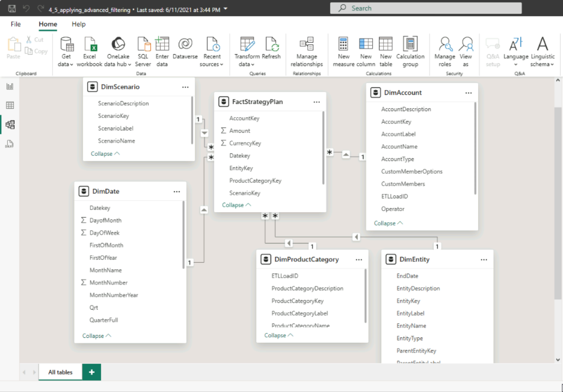Create a New measure from the ribbon
The width and height of the screenshot is (563, 392).
click(x=343, y=51)
